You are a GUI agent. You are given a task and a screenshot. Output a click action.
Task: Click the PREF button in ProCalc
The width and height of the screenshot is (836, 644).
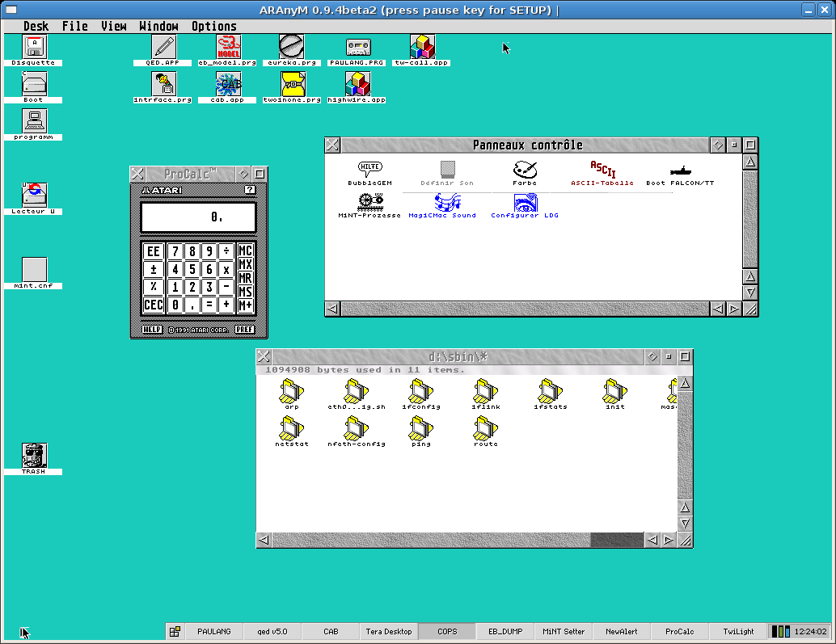[x=245, y=330]
